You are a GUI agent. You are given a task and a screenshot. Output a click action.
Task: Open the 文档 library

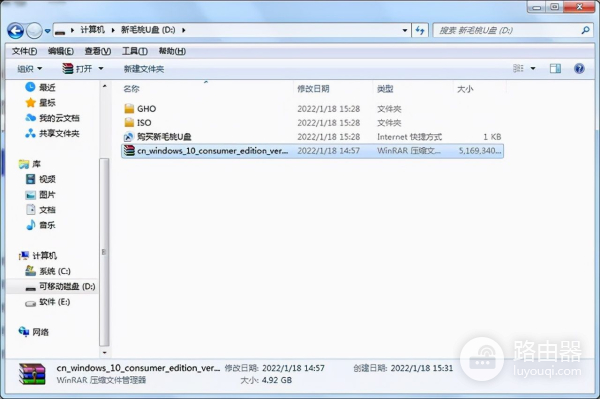tap(47, 210)
